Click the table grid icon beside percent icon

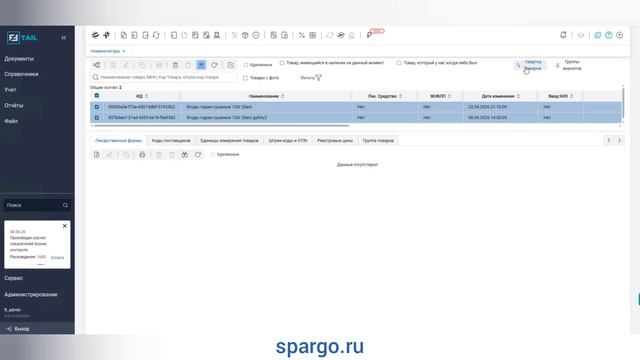click(313, 35)
